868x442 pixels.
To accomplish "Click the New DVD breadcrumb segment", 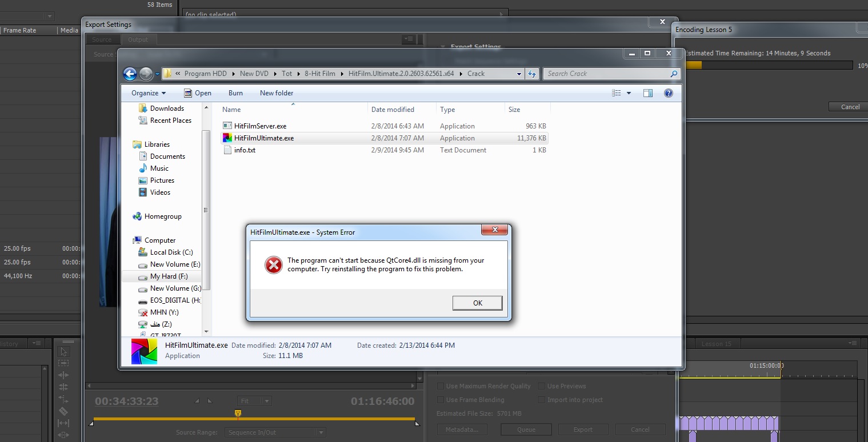I will pos(254,74).
